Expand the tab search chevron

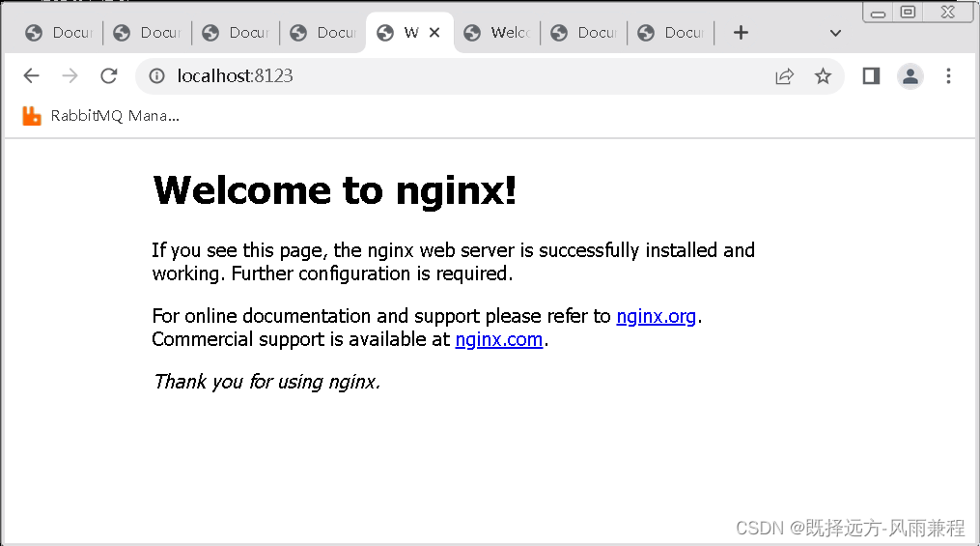pyautogui.click(x=835, y=33)
